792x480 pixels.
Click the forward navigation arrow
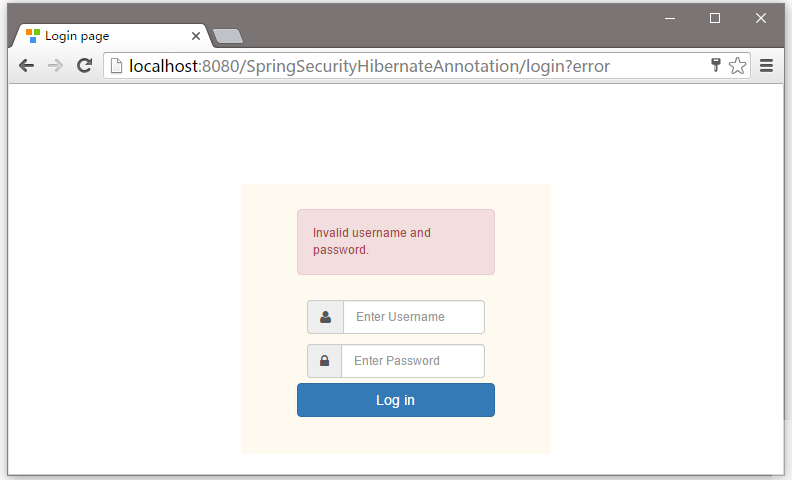tap(55, 66)
